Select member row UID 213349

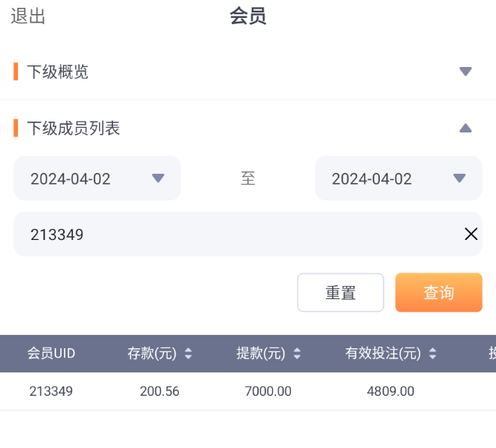click(51, 391)
